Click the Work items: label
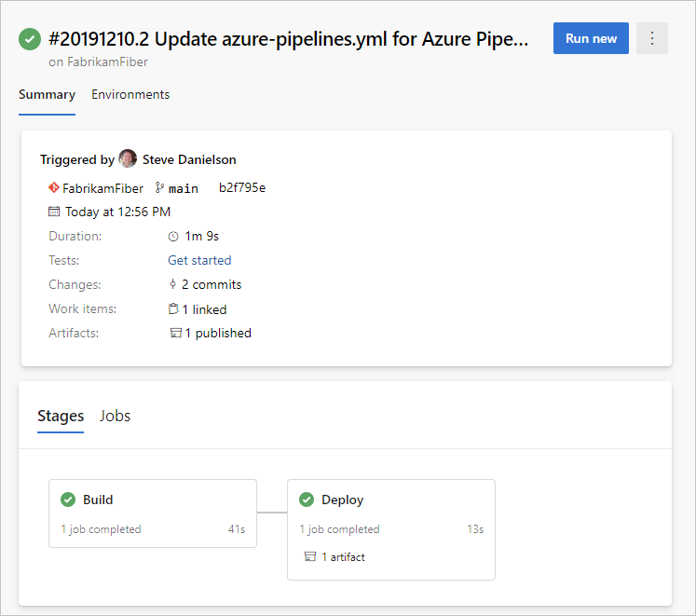This screenshot has height=616, width=696. point(82,308)
